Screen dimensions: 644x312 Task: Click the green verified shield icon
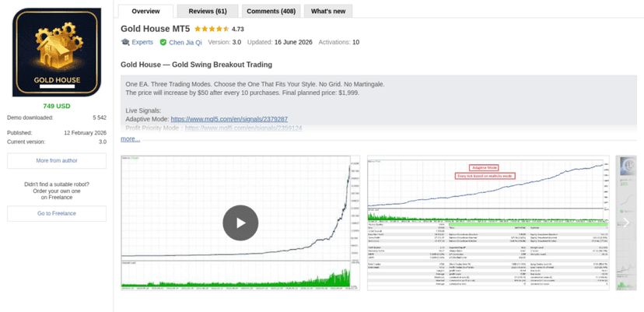click(x=163, y=42)
